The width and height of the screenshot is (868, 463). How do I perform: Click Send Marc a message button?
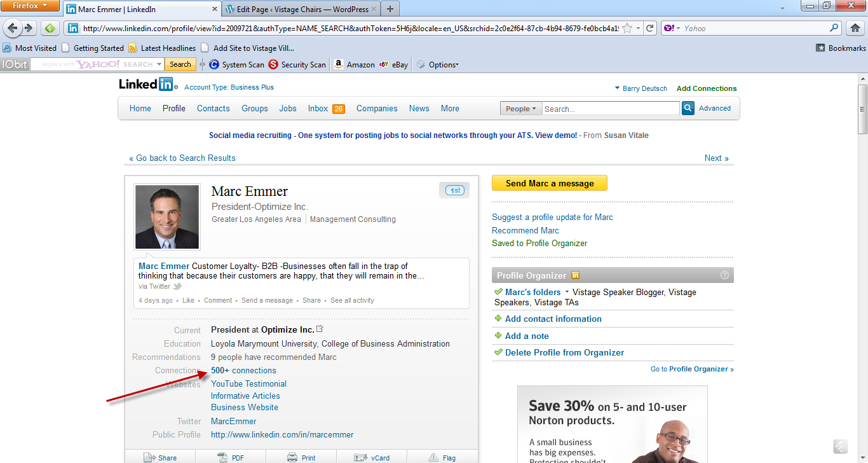click(549, 183)
